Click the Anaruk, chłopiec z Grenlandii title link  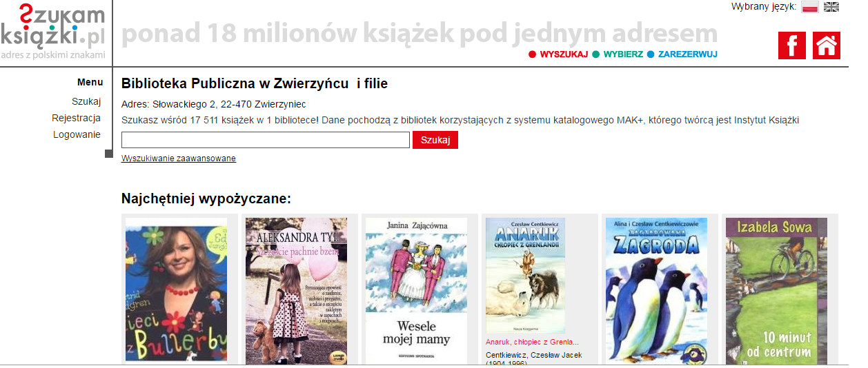coord(532,342)
